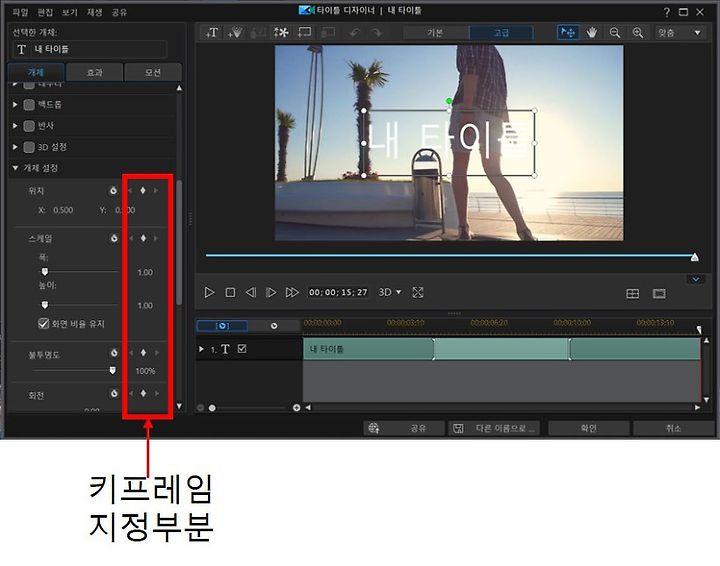Click the 회전 reset keyframe icon
This screenshot has height=566, width=720.
(114, 393)
